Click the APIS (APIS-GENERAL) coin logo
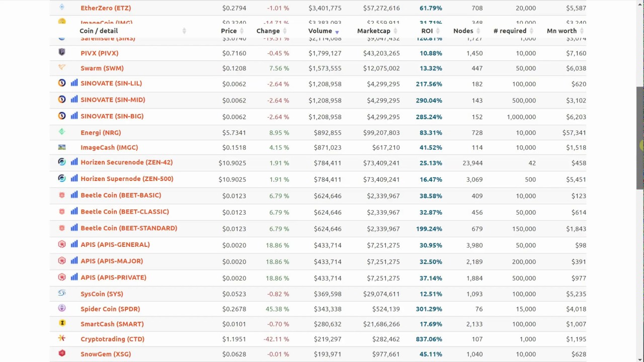This screenshot has width=644, height=362. pos(62,244)
